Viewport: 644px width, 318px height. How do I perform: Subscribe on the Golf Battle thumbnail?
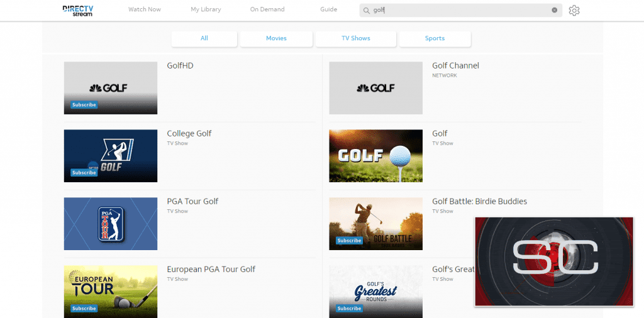click(x=349, y=241)
